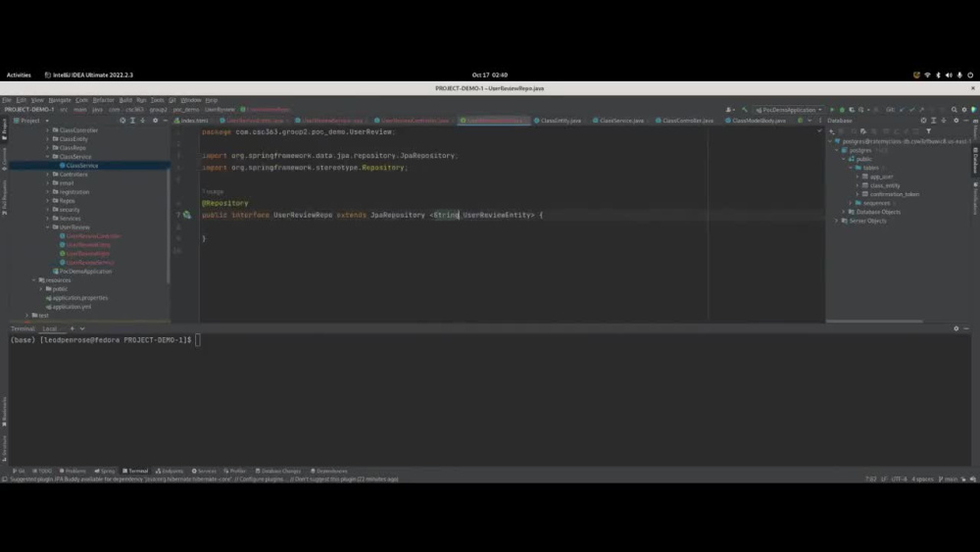
Task: Open the Database Changes tool window
Action: [x=278, y=472]
